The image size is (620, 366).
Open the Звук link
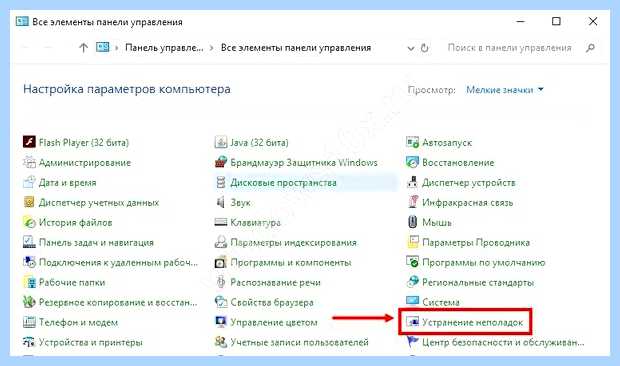coord(240,202)
